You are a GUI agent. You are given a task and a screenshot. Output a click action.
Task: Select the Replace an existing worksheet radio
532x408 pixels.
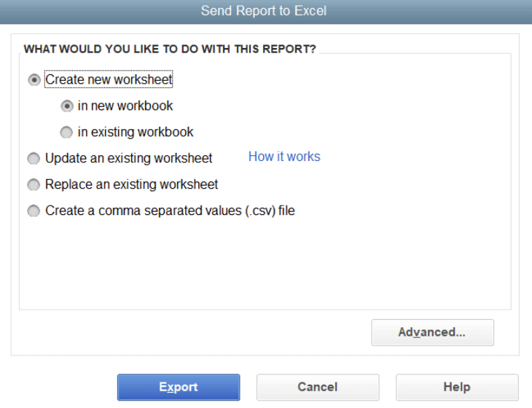pyautogui.click(x=34, y=184)
